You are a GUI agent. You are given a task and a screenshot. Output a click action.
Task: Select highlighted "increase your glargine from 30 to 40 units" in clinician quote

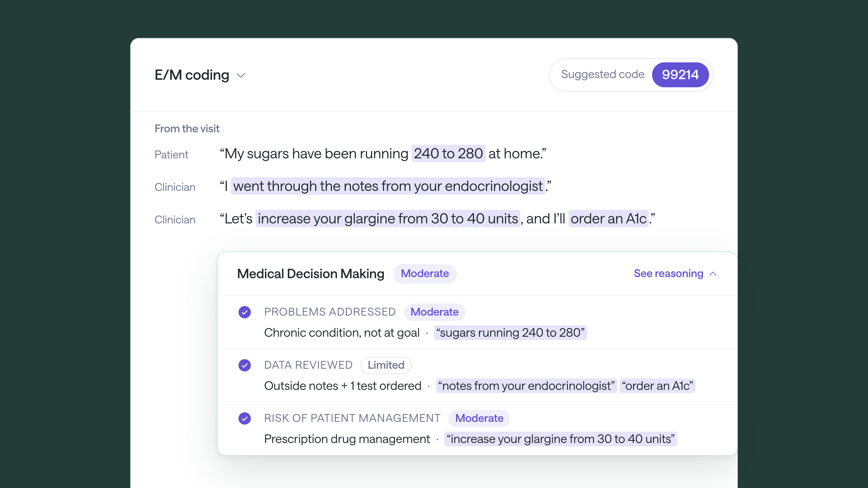388,219
